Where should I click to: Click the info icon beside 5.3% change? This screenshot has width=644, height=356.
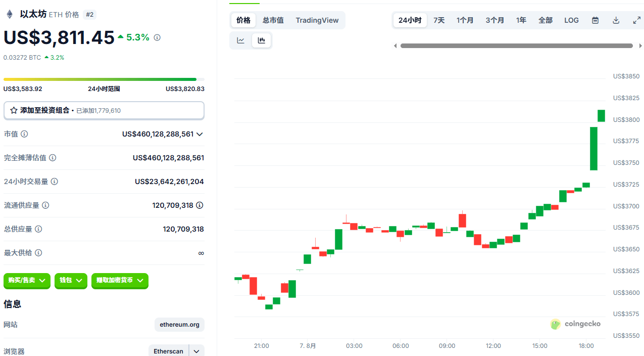157,37
